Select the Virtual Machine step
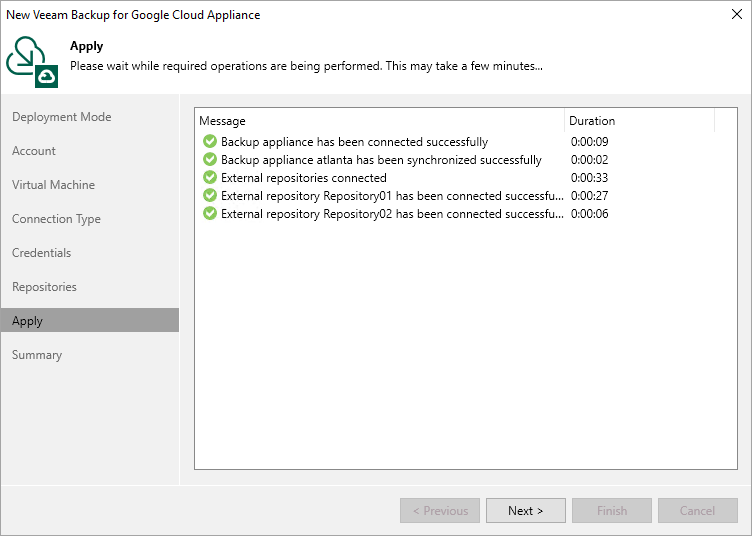 (54, 185)
